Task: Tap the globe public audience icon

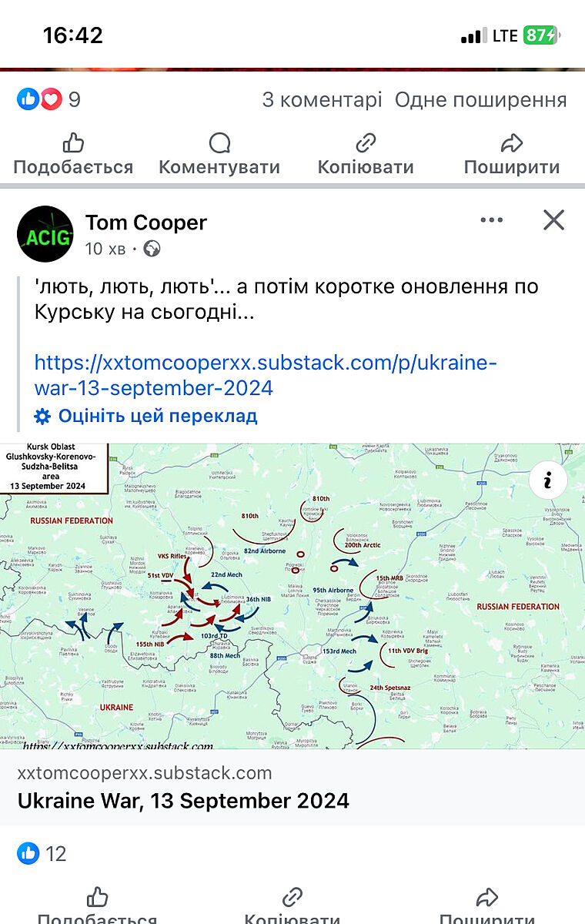Action: coord(152,249)
